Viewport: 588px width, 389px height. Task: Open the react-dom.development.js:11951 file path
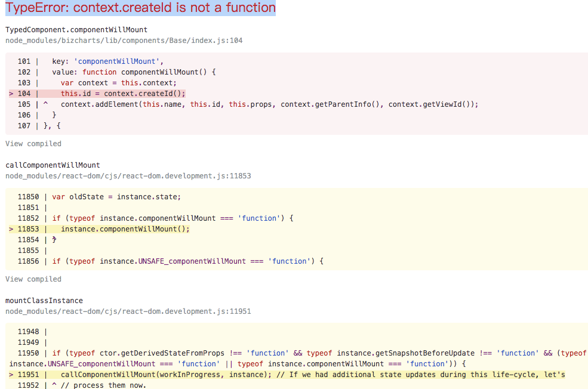[x=128, y=311]
